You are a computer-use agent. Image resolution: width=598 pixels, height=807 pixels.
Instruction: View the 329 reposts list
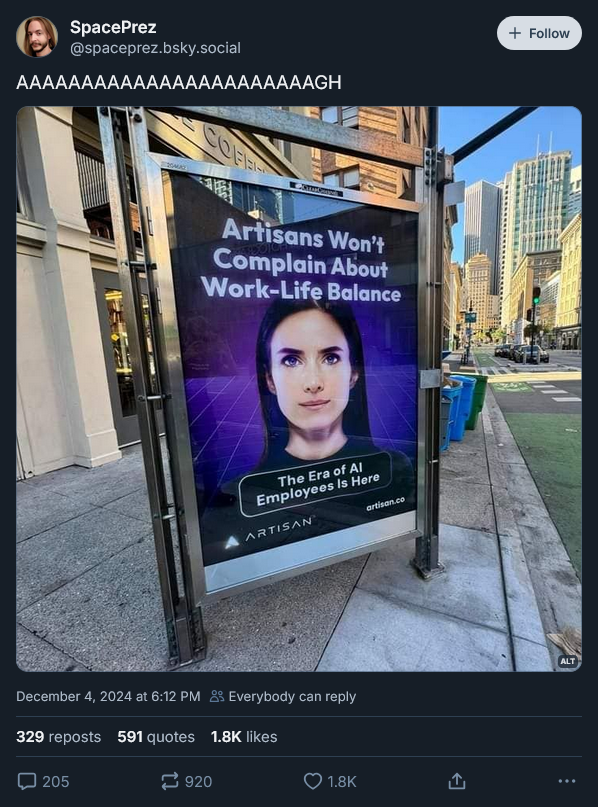coord(58,736)
